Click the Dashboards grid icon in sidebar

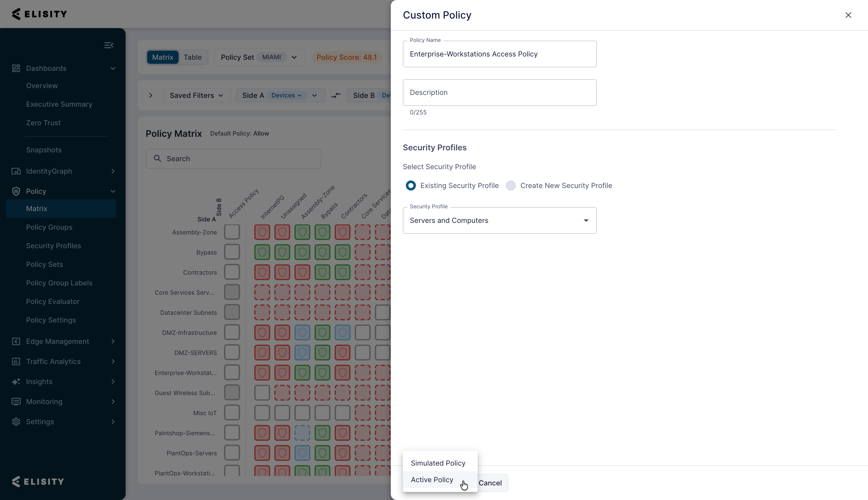pos(16,68)
